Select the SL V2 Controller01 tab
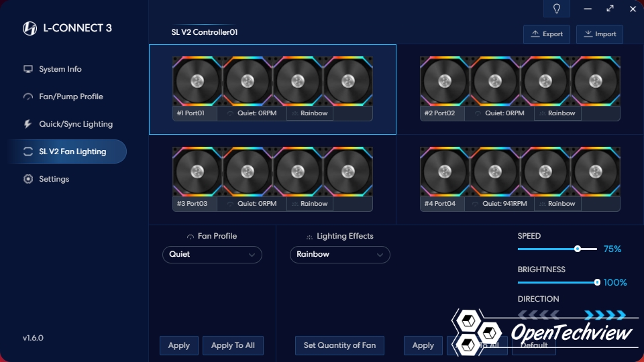 (x=205, y=32)
